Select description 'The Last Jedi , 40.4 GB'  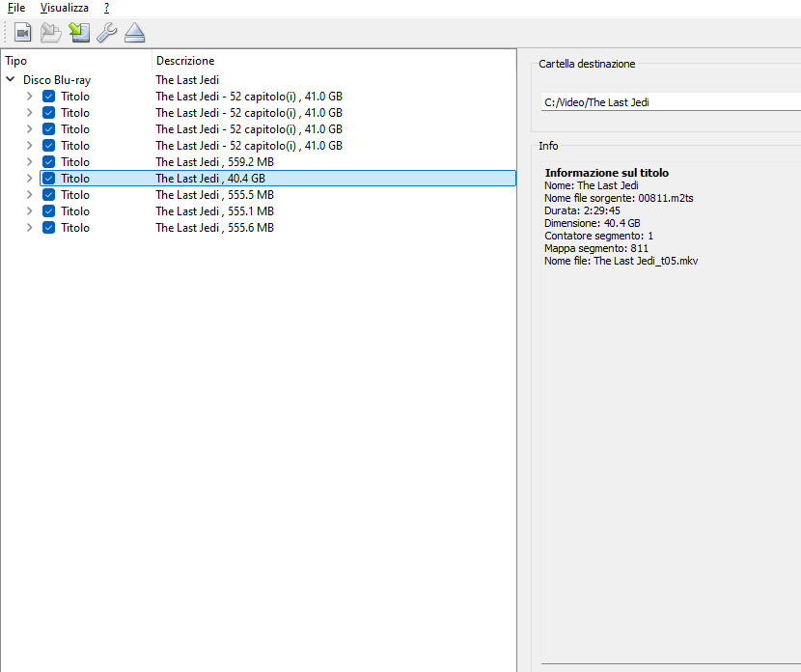pyautogui.click(x=210, y=179)
